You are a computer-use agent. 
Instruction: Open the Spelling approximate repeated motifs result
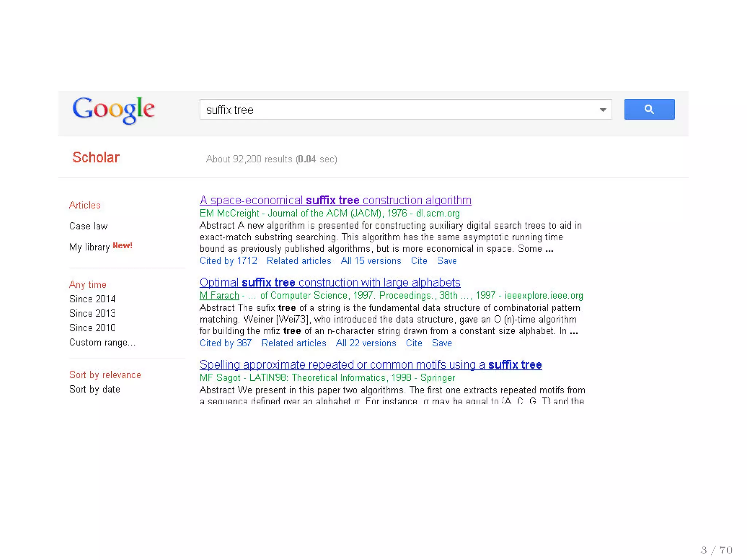pyautogui.click(x=371, y=365)
